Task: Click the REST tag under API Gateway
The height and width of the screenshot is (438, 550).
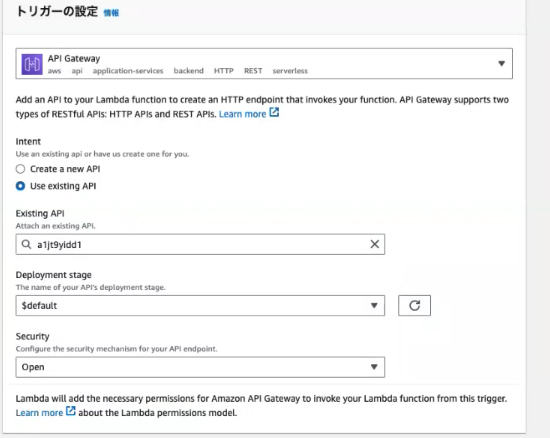Action: (253, 71)
